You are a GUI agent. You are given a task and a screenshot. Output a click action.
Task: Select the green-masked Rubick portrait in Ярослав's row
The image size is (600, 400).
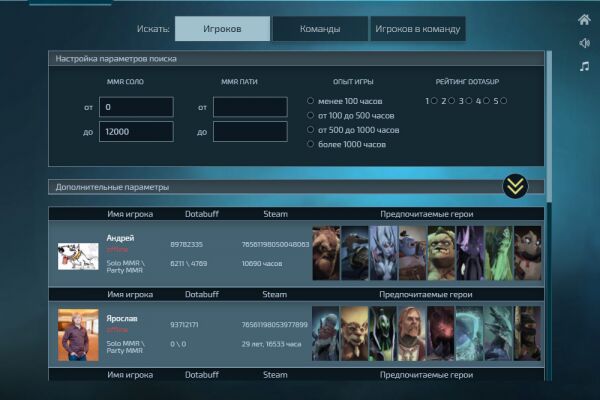point(383,333)
